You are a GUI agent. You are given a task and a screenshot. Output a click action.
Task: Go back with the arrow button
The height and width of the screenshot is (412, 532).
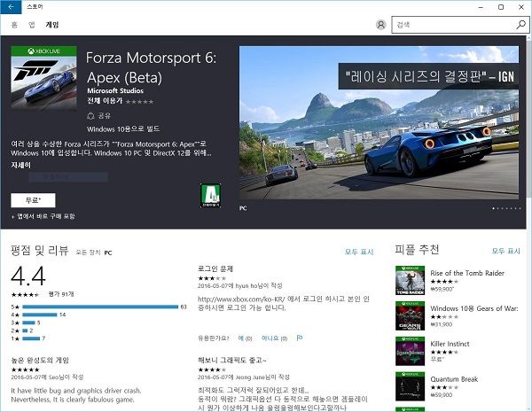click(11, 7)
